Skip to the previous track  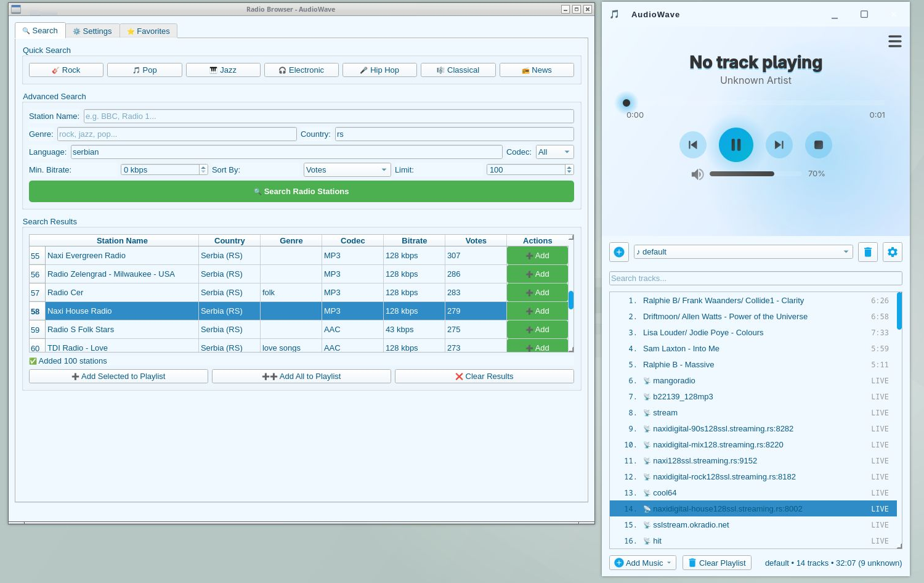[x=693, y=145]
